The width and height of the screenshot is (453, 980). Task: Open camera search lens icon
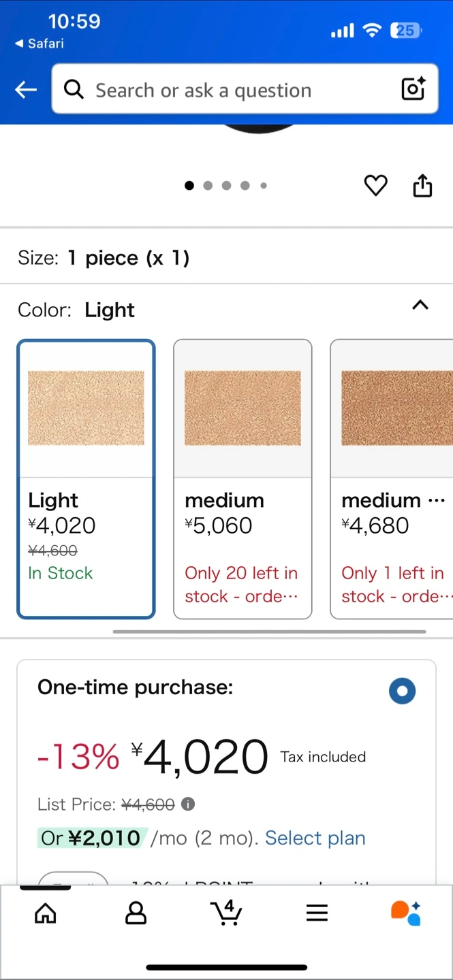[413, 89]
